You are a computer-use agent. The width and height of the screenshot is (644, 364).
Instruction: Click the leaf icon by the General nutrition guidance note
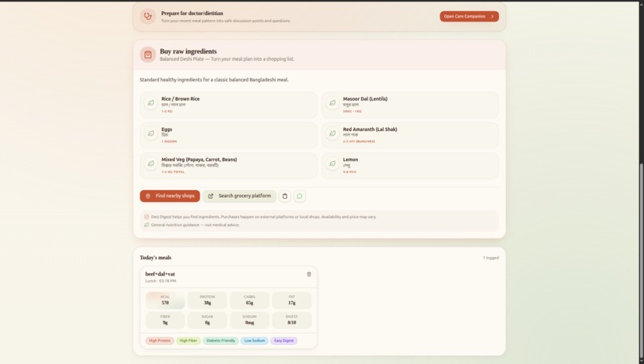[x=147, y=225]
